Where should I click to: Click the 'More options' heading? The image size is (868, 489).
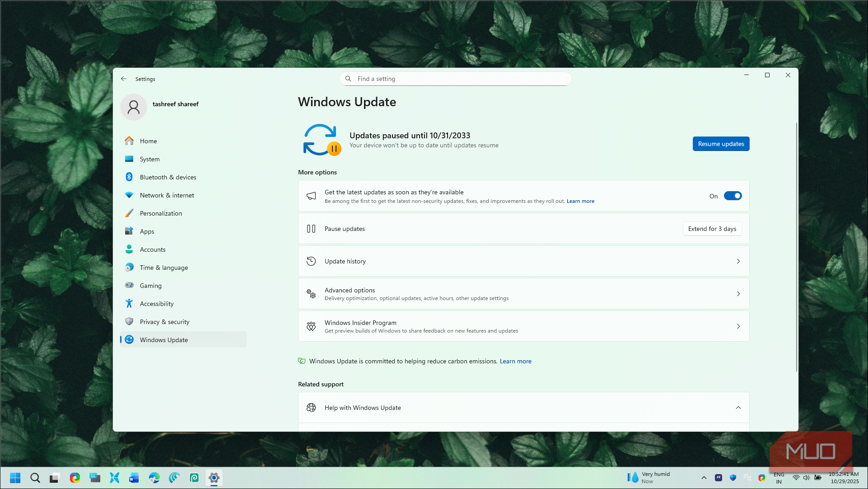(317, 172)
